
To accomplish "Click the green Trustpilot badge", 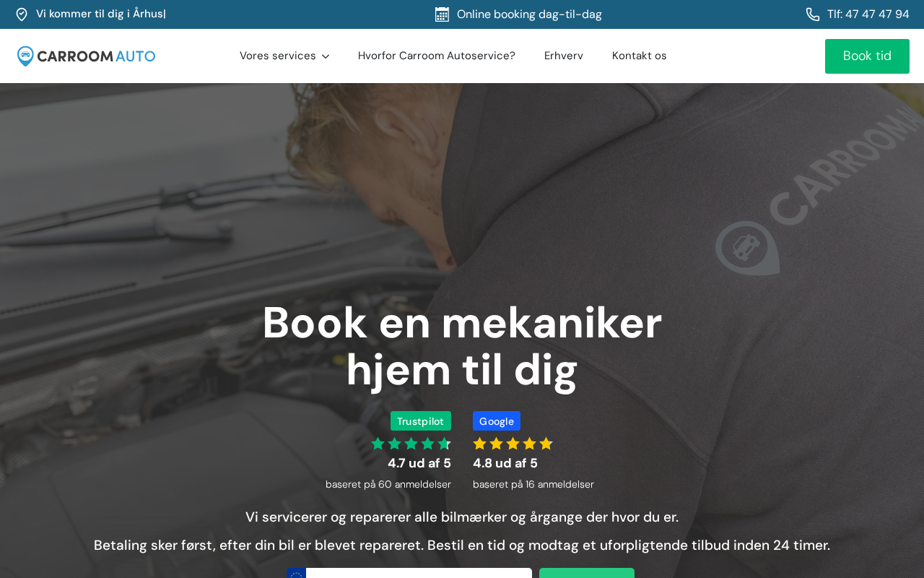I will 421,421.
